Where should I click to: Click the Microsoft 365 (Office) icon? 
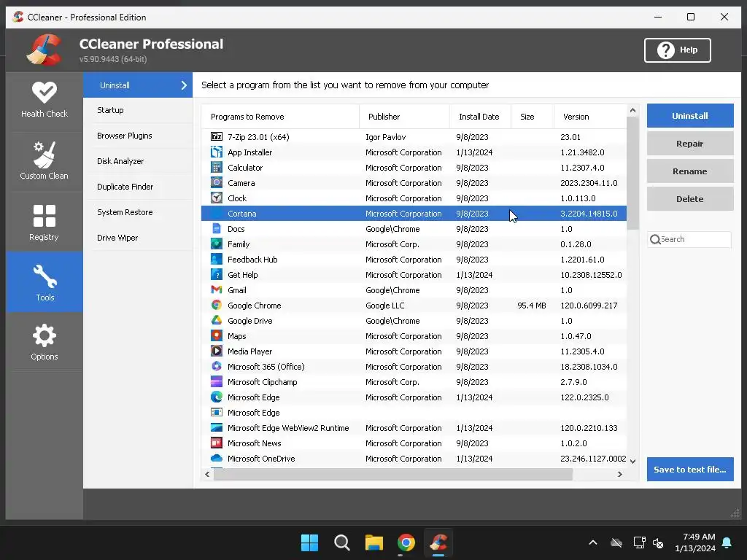216,366
